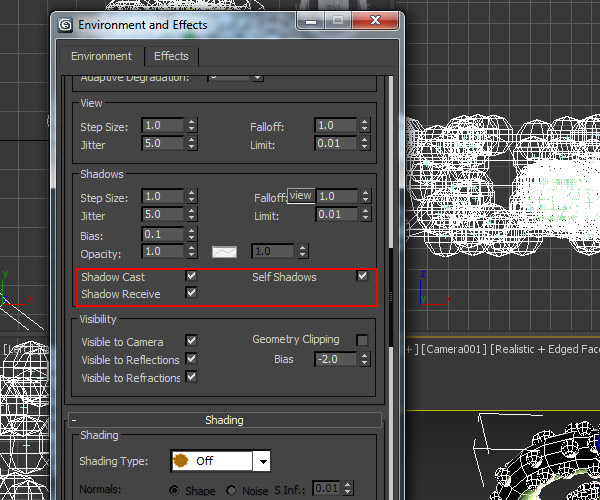600x500 pixels.
Task: Enable the Geometry Clipping checkbox
Action: click(x=362, y=340)
